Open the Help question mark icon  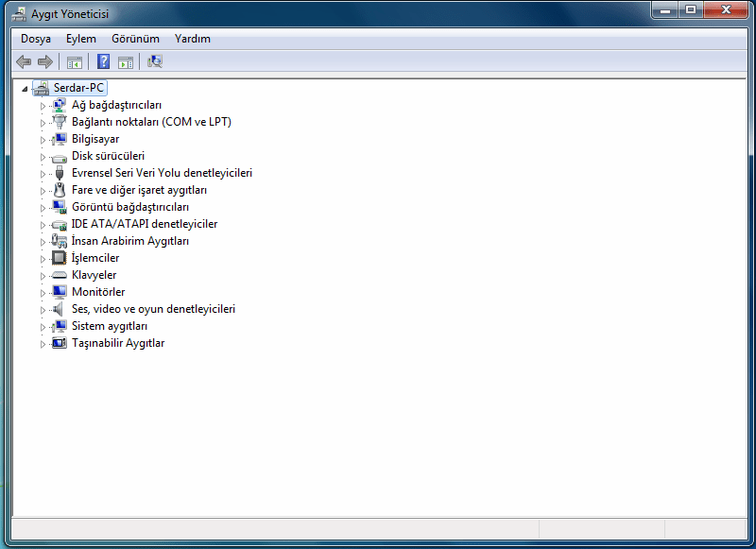pos(103,61)
